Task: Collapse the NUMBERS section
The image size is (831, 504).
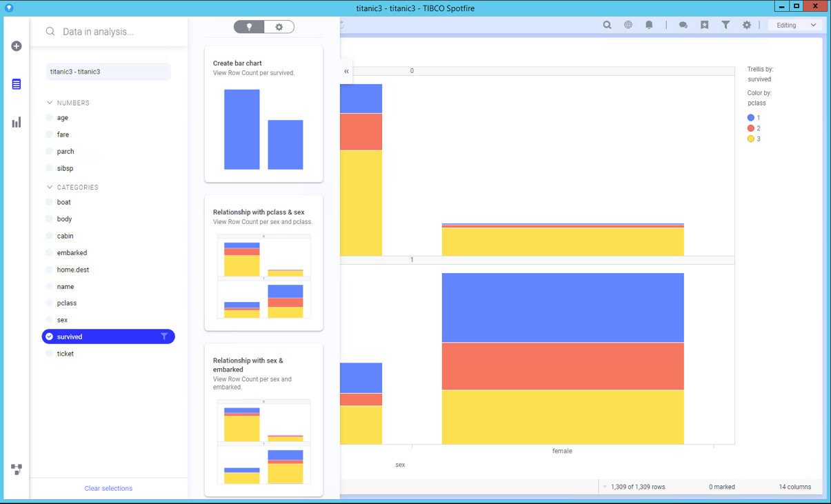Action: pyautogui.click(x=49, y=102)
